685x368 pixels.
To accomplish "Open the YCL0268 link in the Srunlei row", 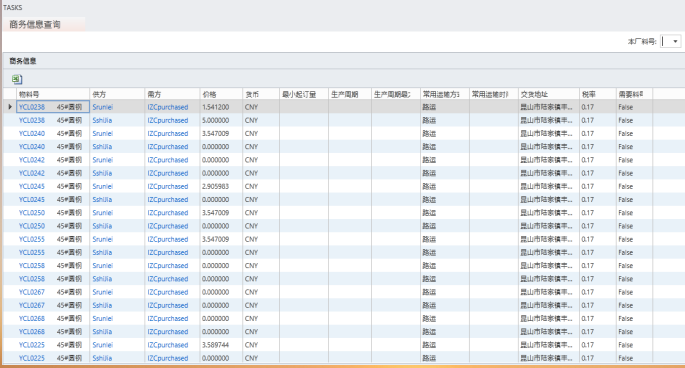I will click(x=31, y=319).
